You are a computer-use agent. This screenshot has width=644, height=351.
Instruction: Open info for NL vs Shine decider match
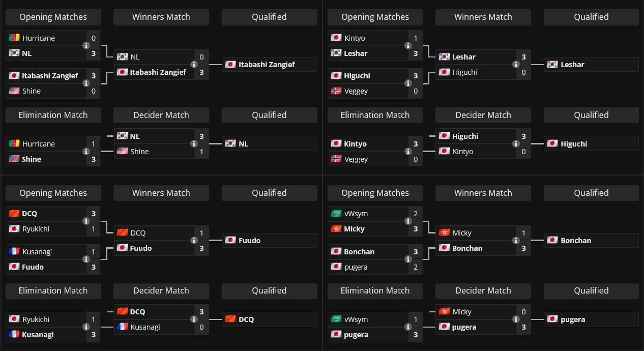(194, 144)
